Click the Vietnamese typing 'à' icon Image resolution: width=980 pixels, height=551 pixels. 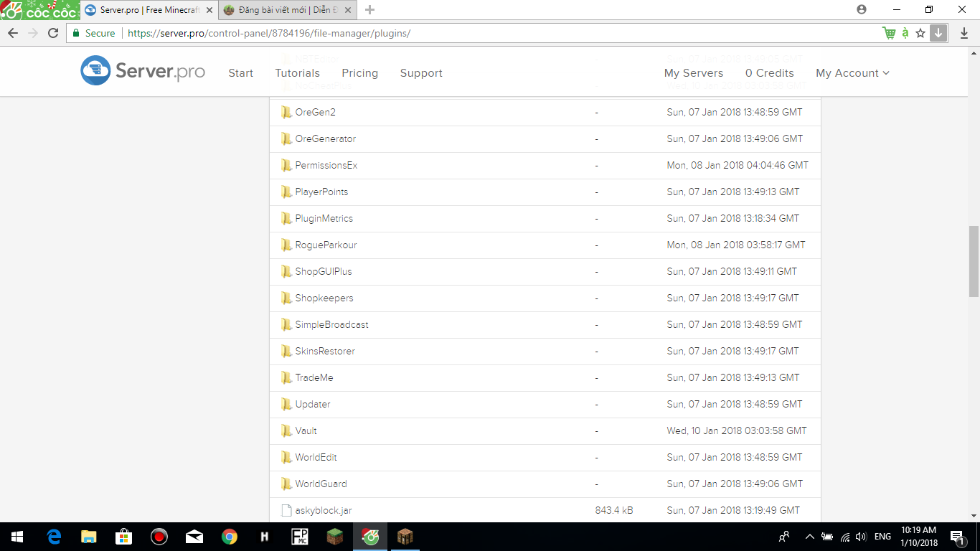click(x=905, y=33)
